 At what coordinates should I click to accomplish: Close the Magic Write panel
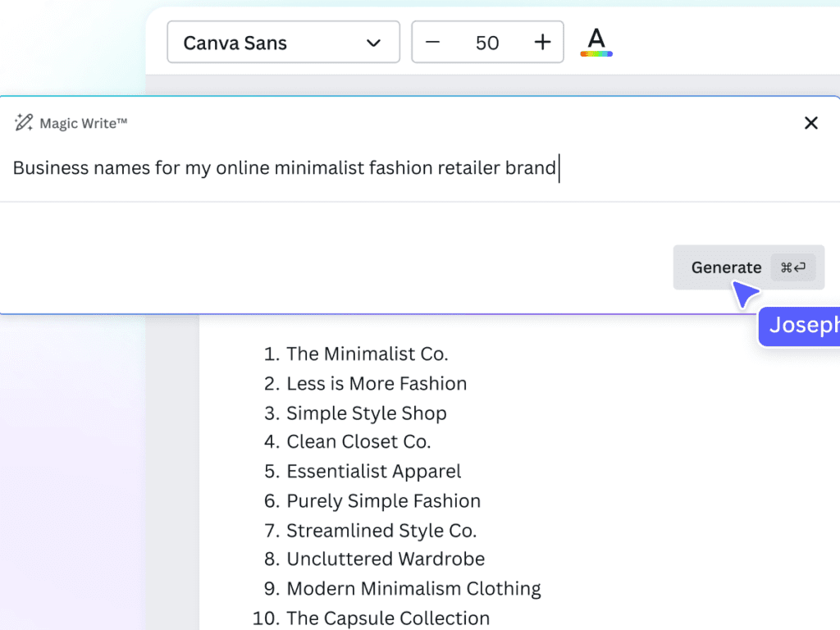coord(810,123)
